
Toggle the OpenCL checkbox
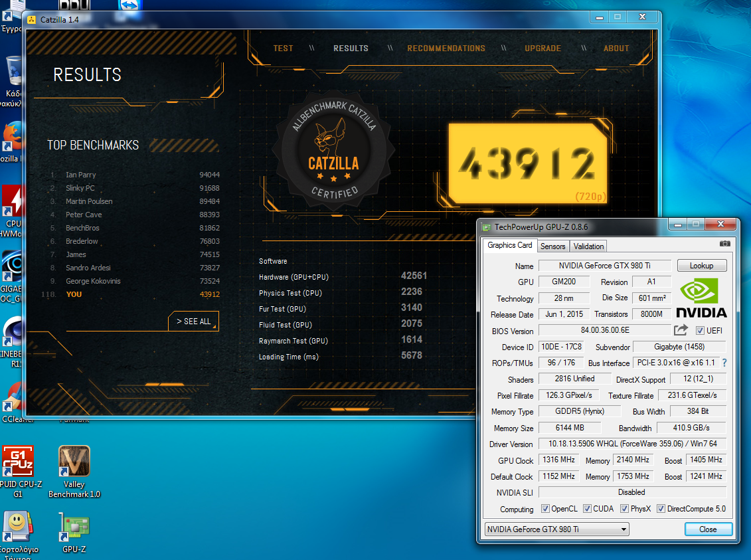(x=545, y=509)
